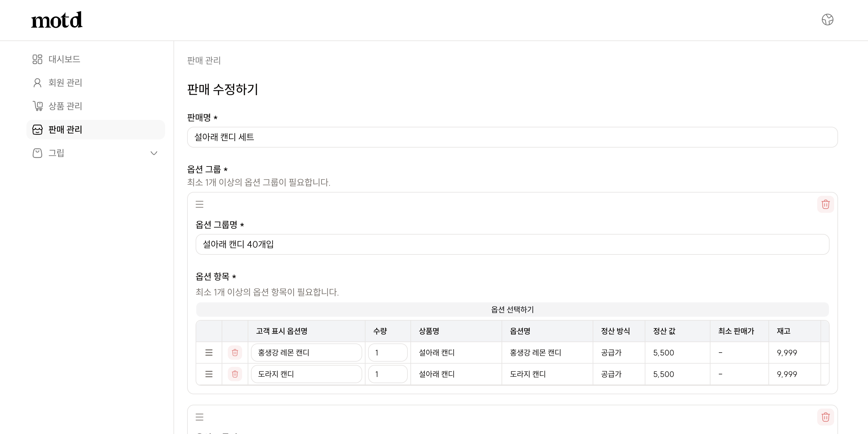Grab the first option group's drag handle

pyautogui.click(x=200, y=204)
